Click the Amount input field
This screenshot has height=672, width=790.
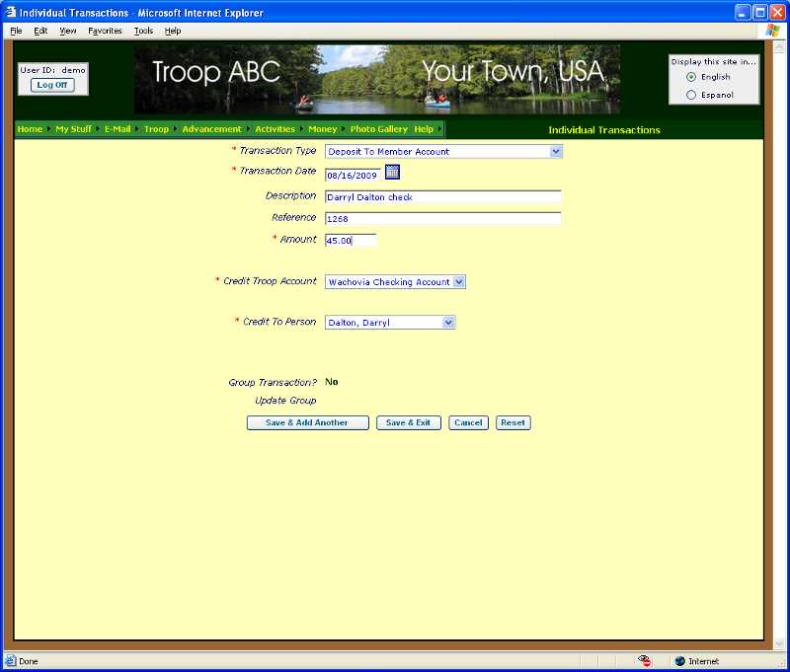coord(351,241)
